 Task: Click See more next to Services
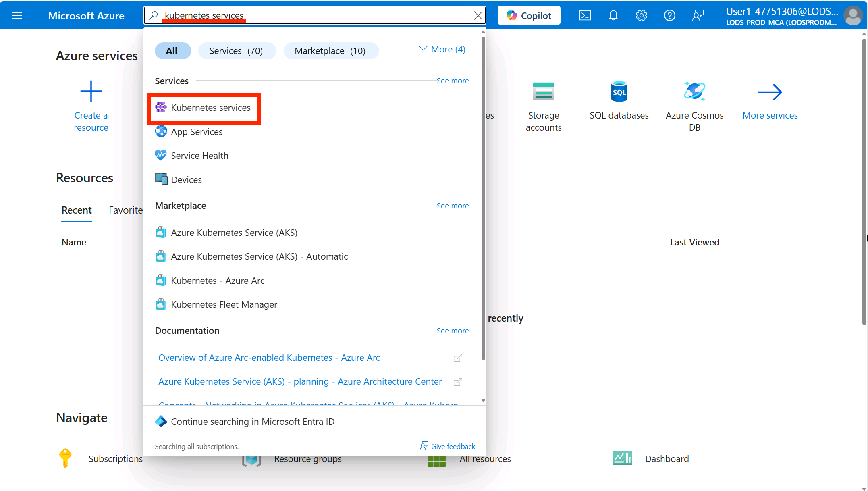[453, 81]
